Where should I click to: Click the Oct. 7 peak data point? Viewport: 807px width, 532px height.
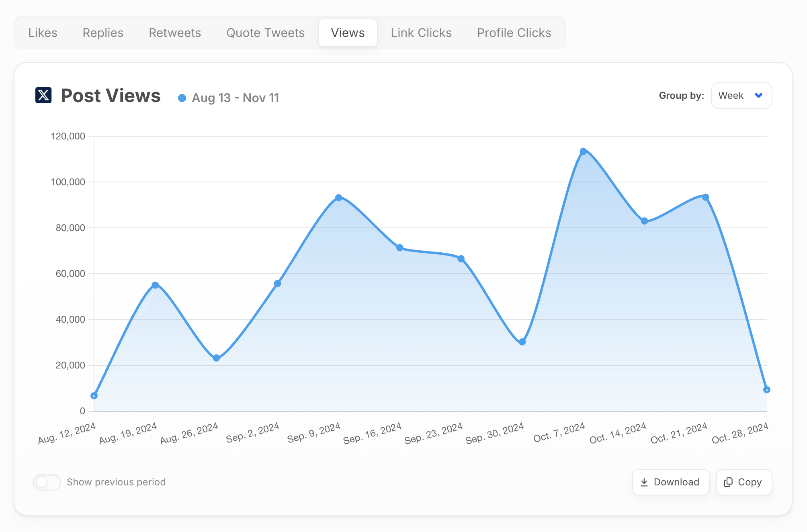click(x=583, y=151)
